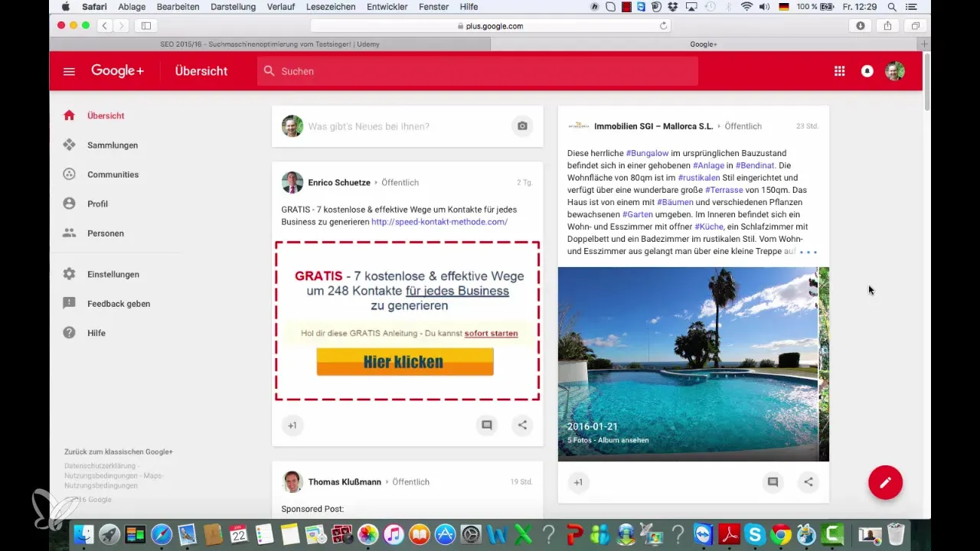Give +1 to Enrico Schuetze's post
980x551 pixels.
(x=292, y=425)
